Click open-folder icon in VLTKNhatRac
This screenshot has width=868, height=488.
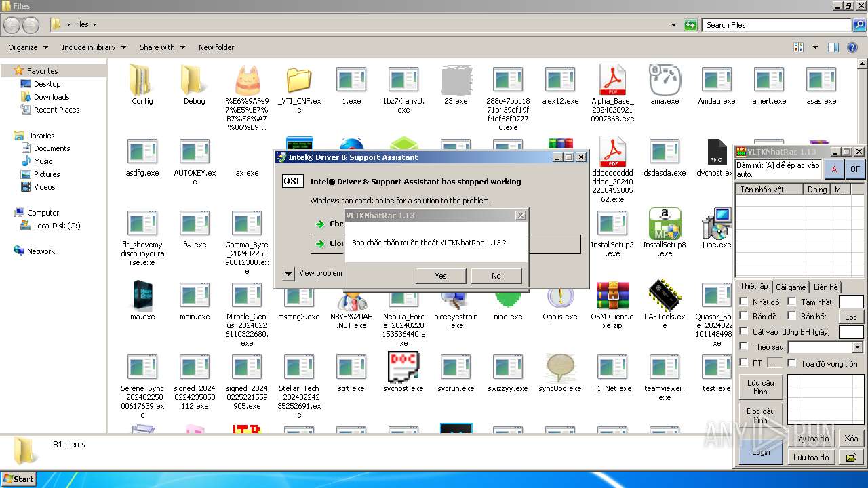(851, 457)
